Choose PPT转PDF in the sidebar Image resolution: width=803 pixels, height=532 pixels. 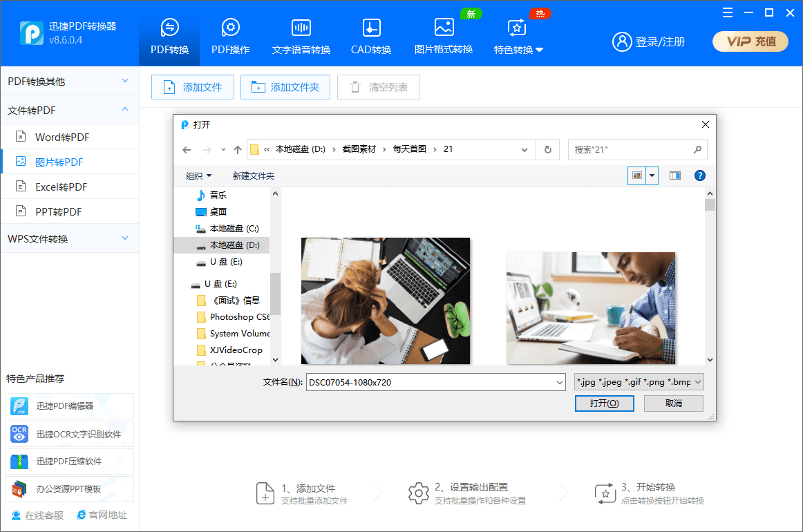pyautogui.click(x=70, y=211)
